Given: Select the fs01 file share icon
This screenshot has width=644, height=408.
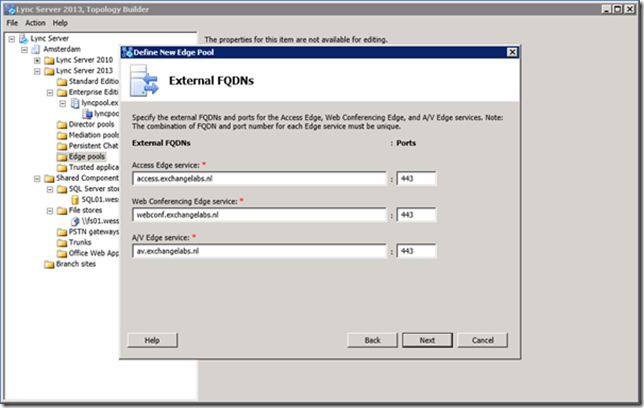Looking at the screenshot, I should click(74, 220).
